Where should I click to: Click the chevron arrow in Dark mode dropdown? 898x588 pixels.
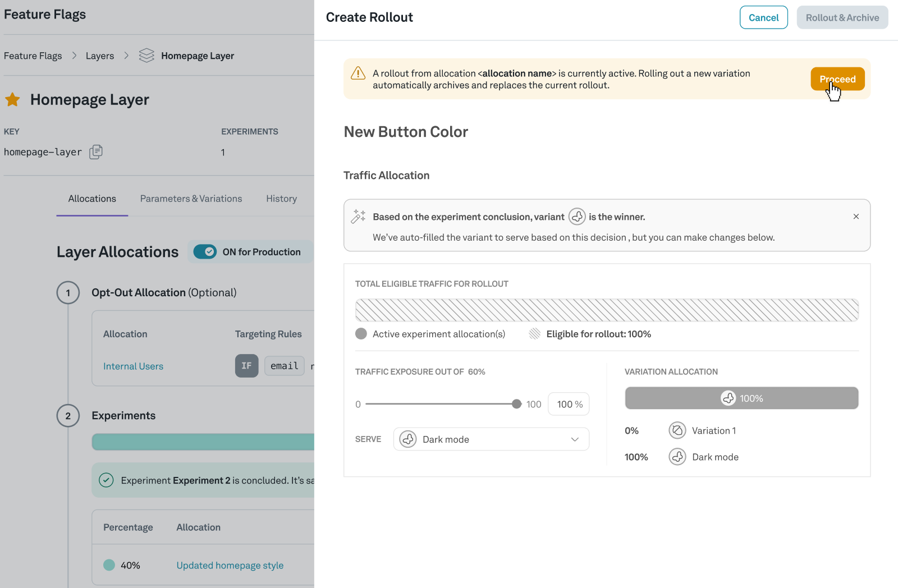pos(575,439)
